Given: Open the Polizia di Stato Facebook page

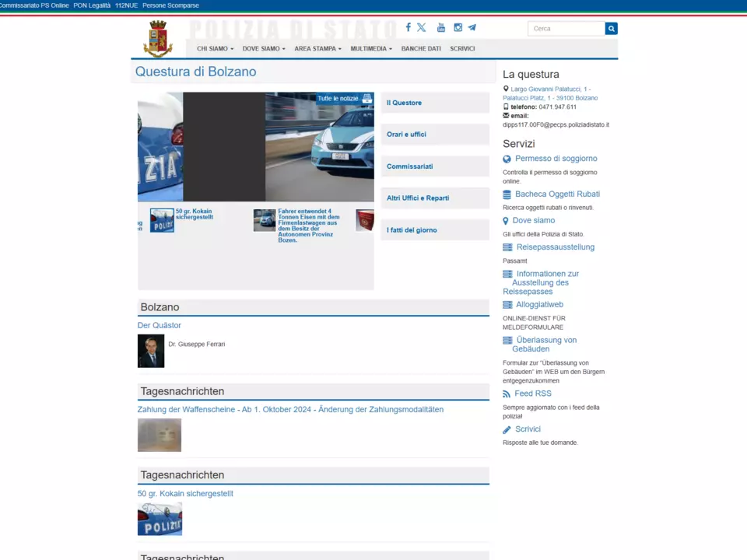Looking at the screenshot, I should (408, 27).
